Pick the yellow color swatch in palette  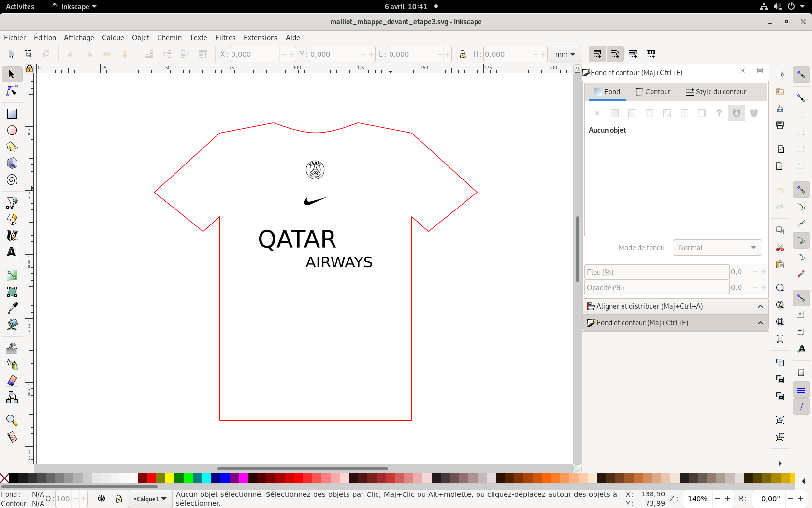pos(170,478)
